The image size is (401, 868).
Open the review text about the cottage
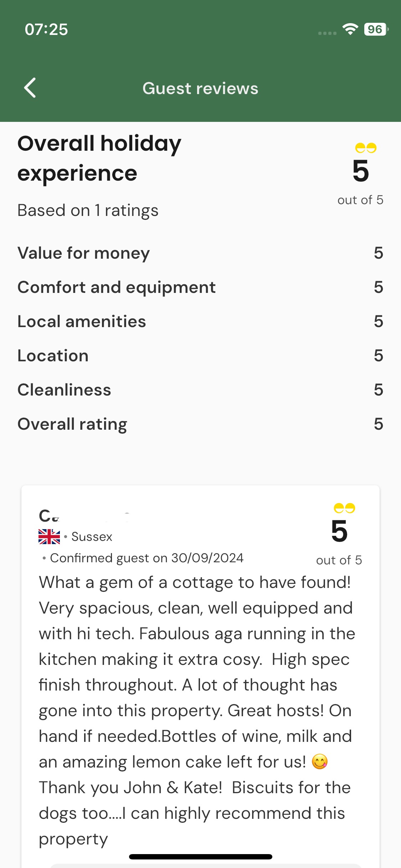point(195,711)
